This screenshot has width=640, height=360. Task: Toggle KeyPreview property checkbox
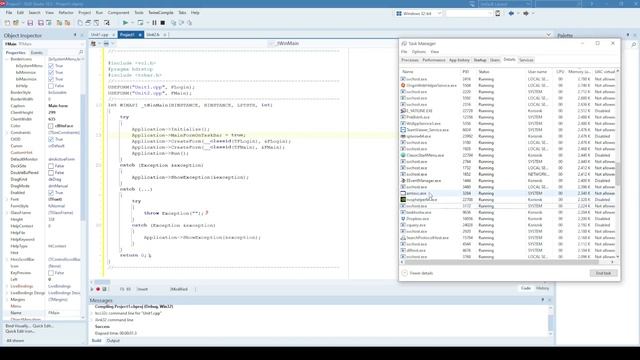point(51,273)
